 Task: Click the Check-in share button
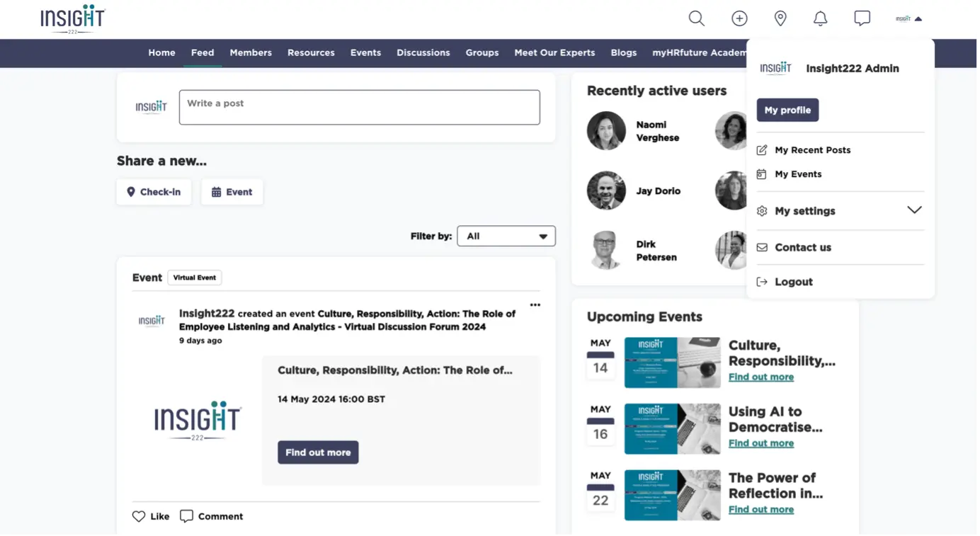click(x=154, y=192)
